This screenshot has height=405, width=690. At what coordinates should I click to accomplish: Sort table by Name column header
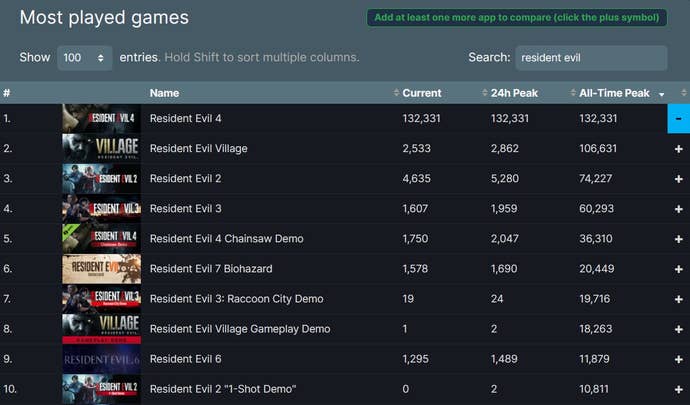[164, 93]
